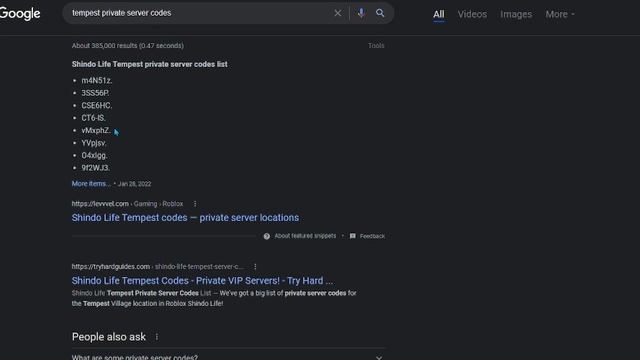Open Shindo Life Tempest codes private server locations
Image resolution: width=640 pixels, height=360 pixels.
tap(185, 218)
